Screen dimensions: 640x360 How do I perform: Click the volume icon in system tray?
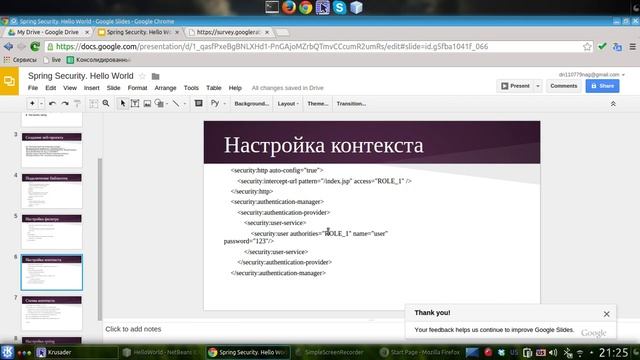click(x=553, y=352)
